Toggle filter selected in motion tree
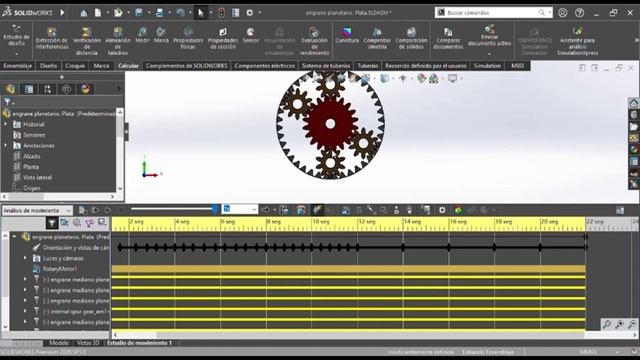This screenshot has width=640, height=360. (89, 223)
